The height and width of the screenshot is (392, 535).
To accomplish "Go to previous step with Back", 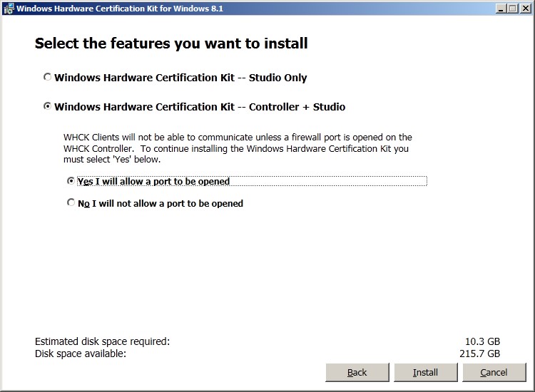I will (357, 372).
